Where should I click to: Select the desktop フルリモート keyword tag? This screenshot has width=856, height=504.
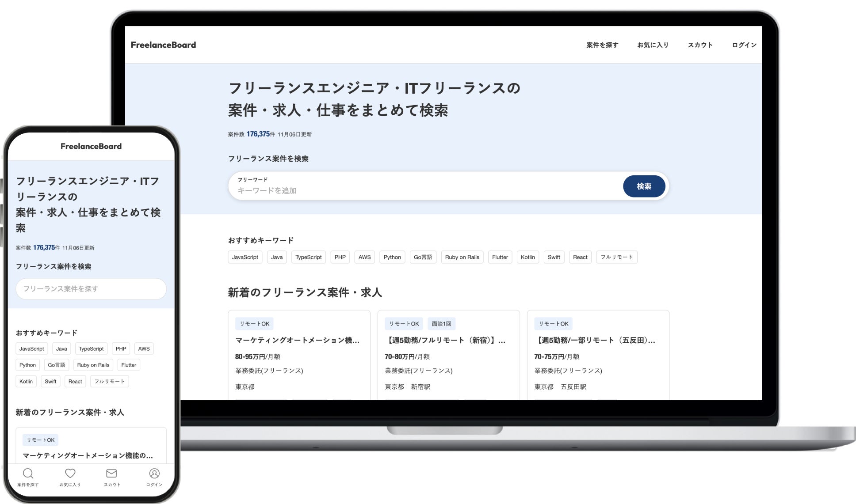coord(616,257)
